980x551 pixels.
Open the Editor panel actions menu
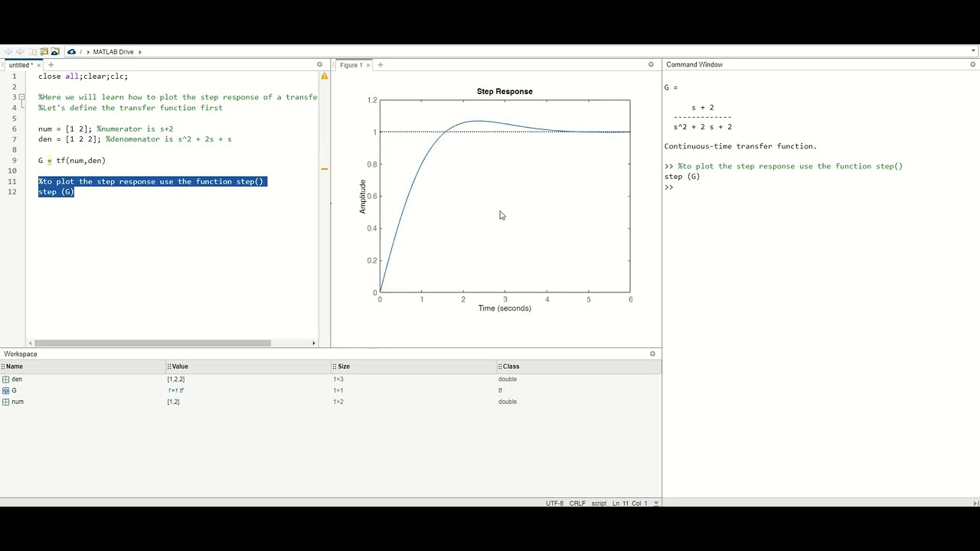pyautogui.click(x=320, y=65)
